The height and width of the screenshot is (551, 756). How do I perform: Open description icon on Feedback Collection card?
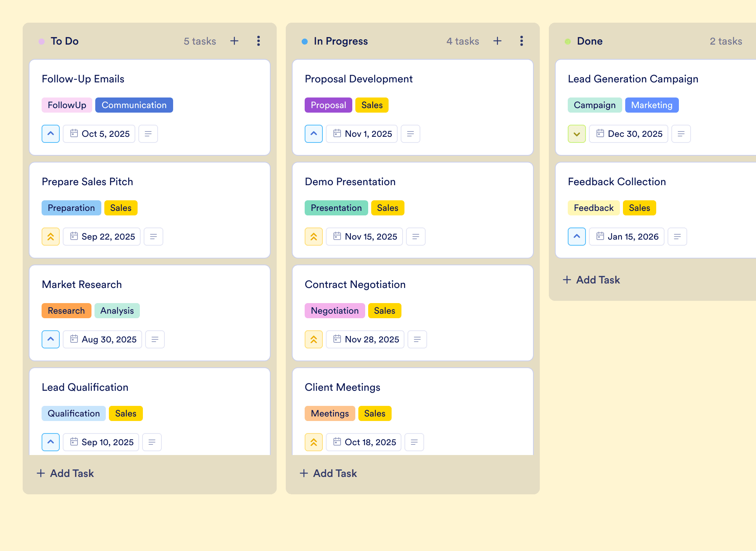point(677,237)
